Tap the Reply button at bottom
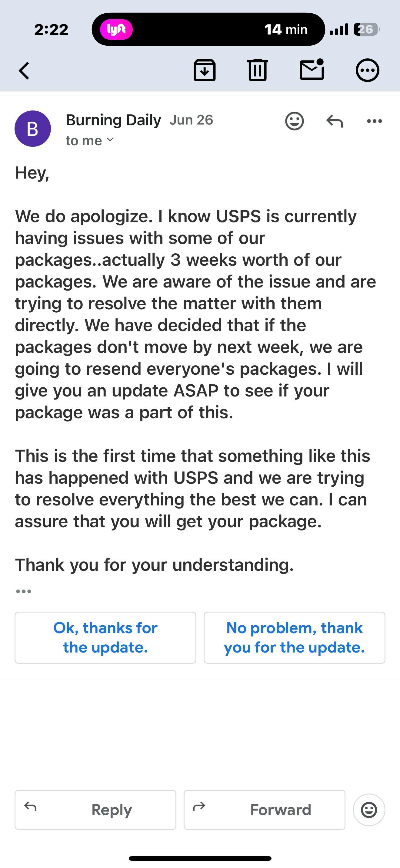 pyautogui.click(x=95, y=810)
